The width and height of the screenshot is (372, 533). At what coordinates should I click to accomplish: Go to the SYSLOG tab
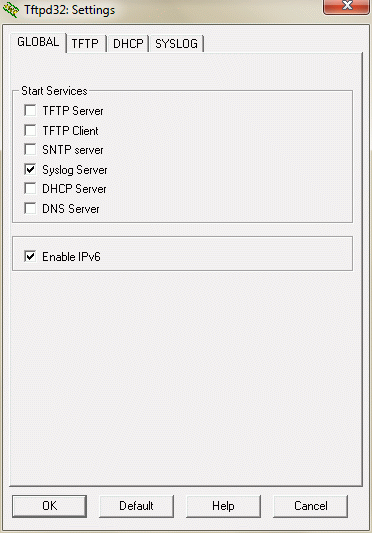176,44
